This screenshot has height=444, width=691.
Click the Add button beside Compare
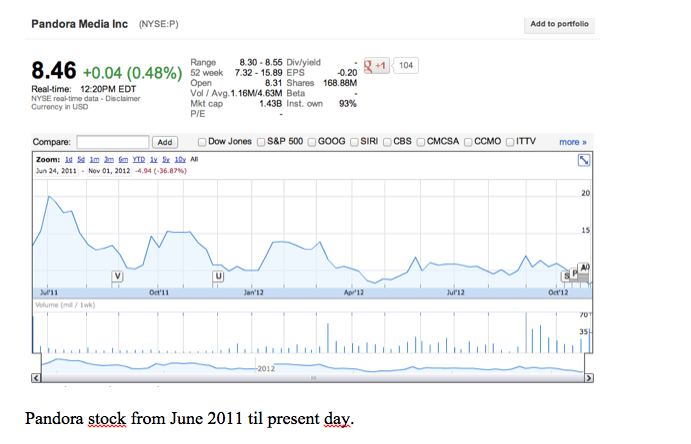pyautogui.click(x=165, y=142)
